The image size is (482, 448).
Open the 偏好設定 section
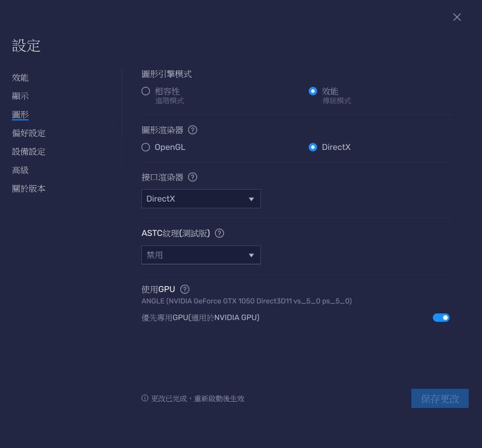(29, 133)
